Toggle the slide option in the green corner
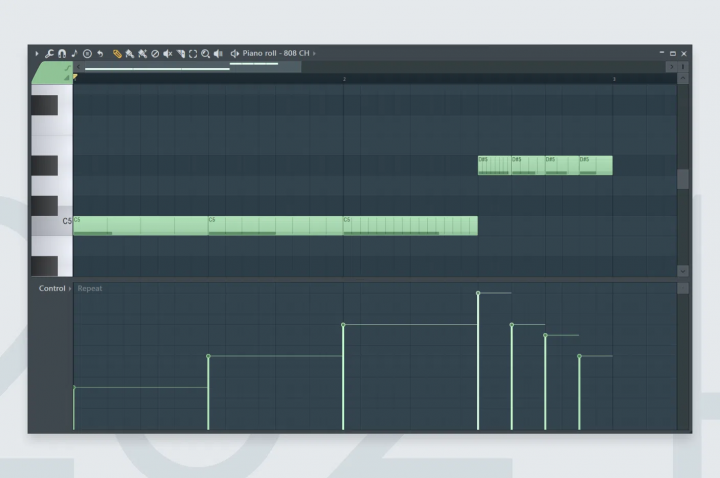 (x=68, y=68)
